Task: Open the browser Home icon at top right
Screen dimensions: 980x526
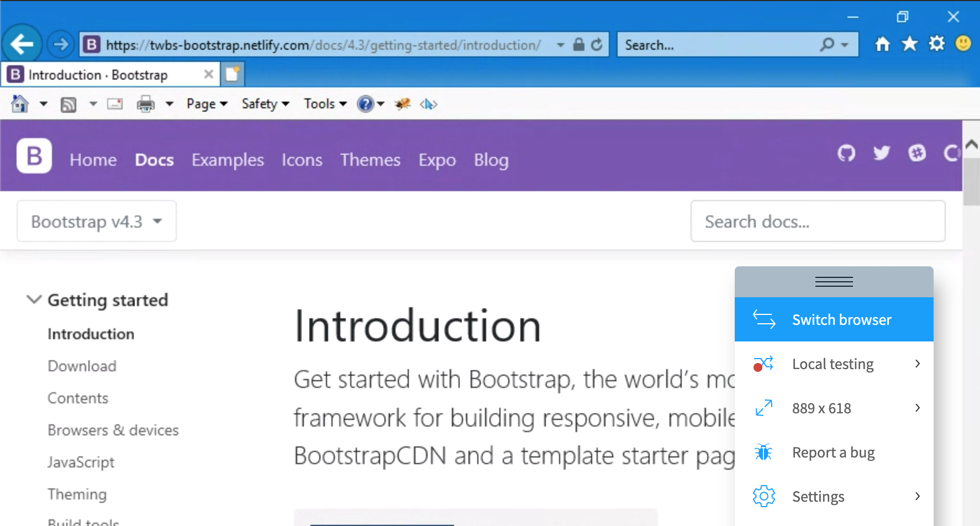Action: [x=883, y=44]
